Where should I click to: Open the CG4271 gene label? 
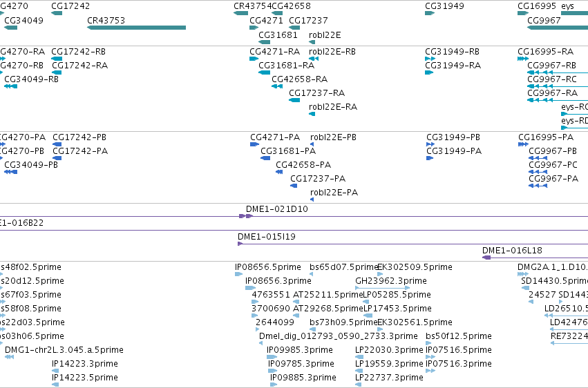(x=266, y=20)
